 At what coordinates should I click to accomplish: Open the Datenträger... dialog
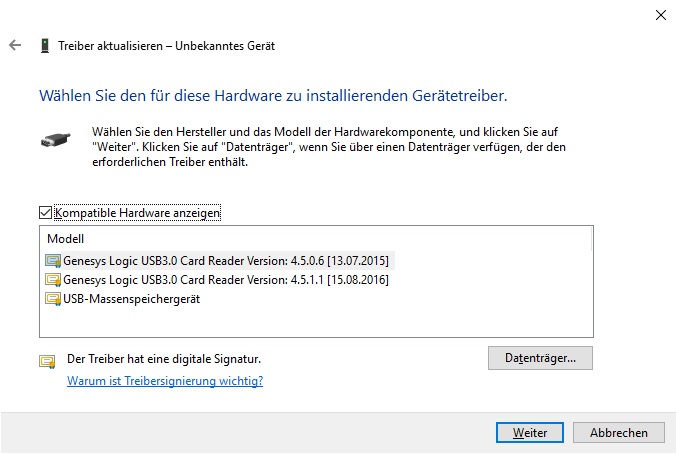click(540, 358)
